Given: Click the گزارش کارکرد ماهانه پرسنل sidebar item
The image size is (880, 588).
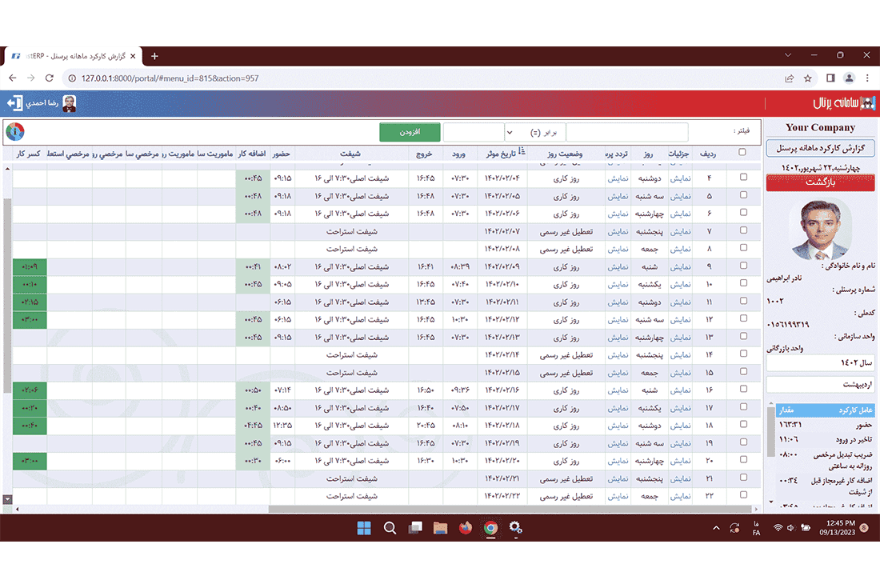Looking at the screenshot, I should tap(820, 149).
